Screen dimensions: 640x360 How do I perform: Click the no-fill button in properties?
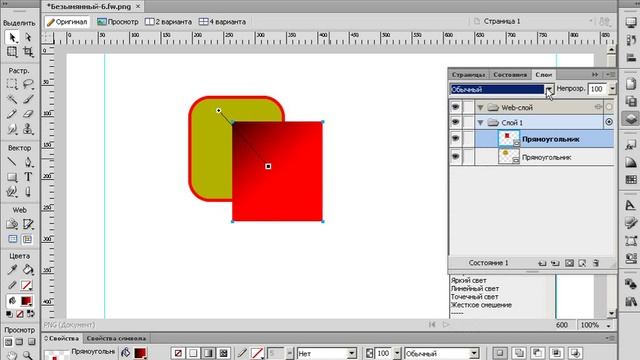coord(178,353)
